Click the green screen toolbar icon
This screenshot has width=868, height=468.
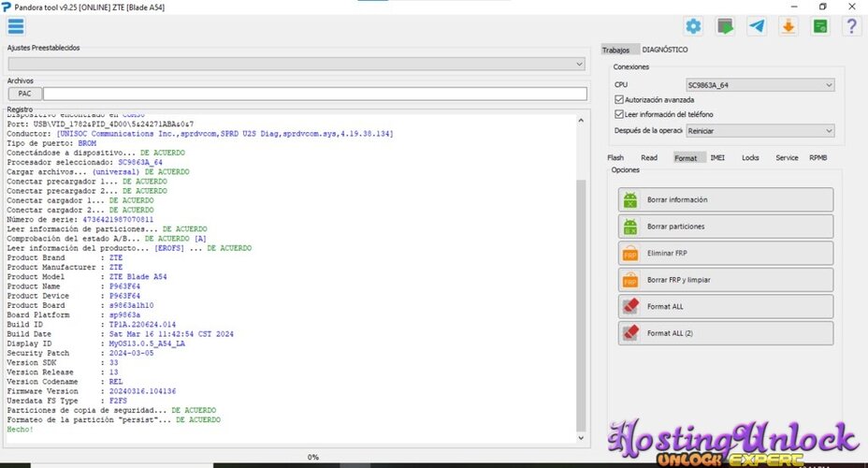point(725,26)
